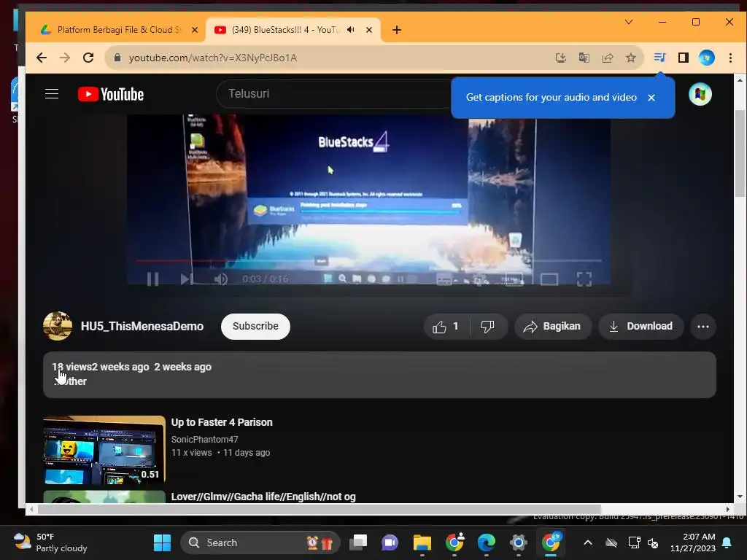Open the HU5_ThisMenesaDemo channel name

tap(142, 326)
